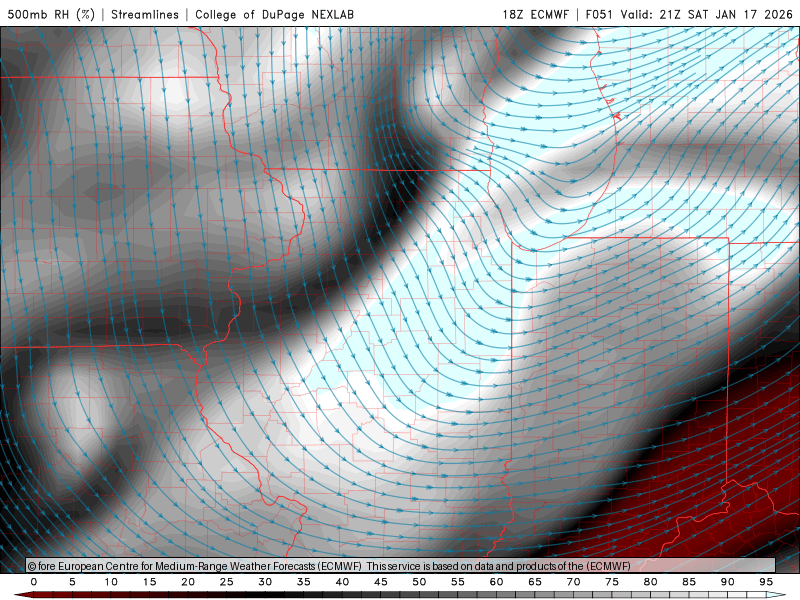Click the '500mb RH (%)' title text
The height and width of the screenshot is (600, 800).
click(x=51, y=14)
